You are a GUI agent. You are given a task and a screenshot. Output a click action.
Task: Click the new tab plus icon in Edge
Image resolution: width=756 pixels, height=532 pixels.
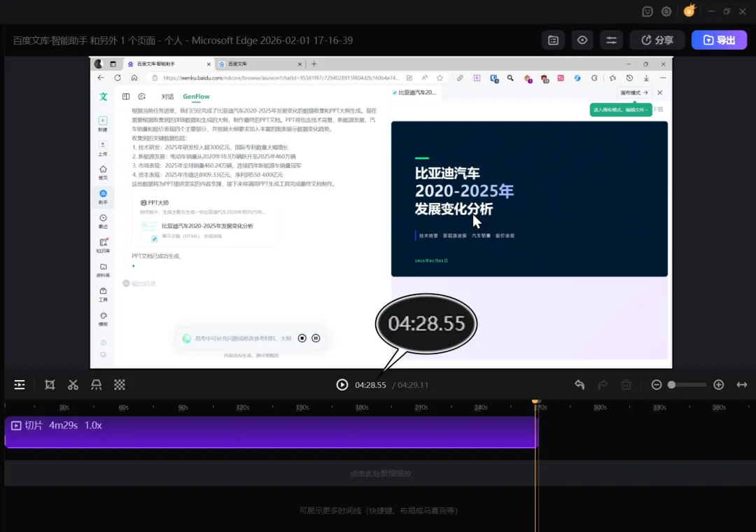314,64
